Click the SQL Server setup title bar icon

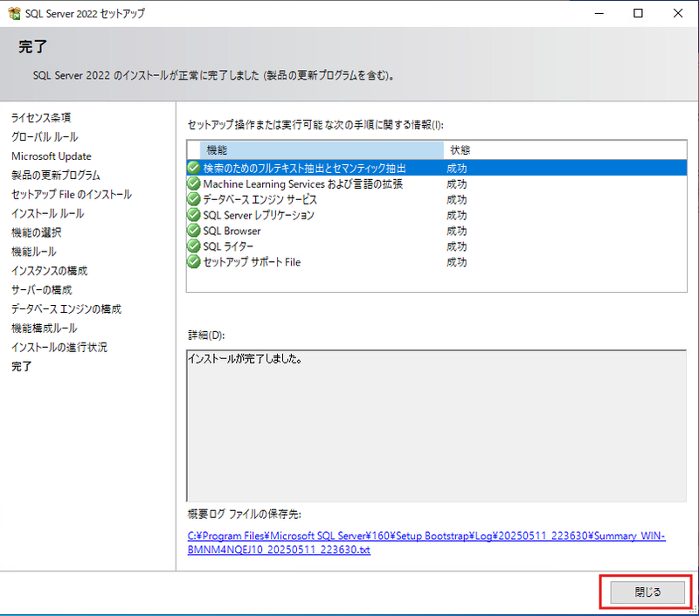(x=14, y=13)
